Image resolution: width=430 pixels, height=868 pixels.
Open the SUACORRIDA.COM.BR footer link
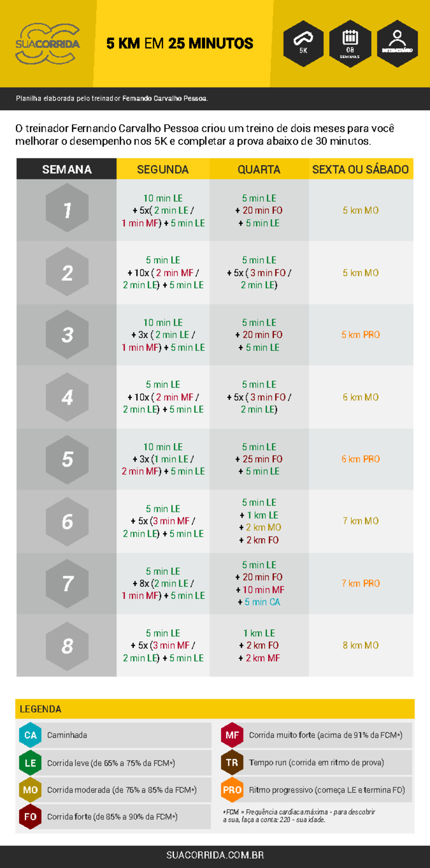click(215, 855)
